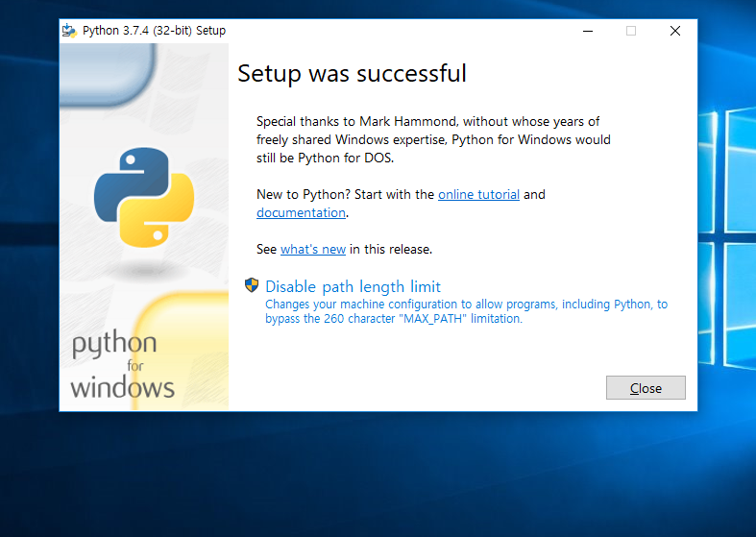Click Disable path length limit
Viewport: 756px width, 537px height.
pos(353,286)
